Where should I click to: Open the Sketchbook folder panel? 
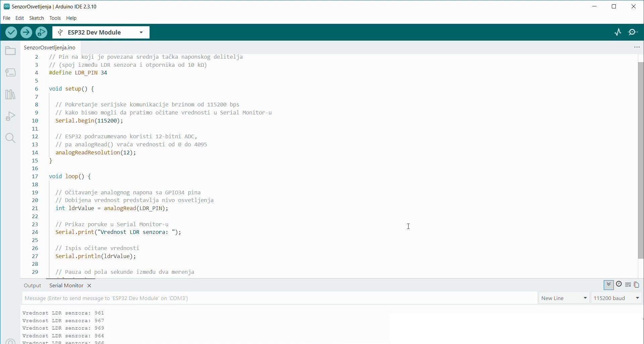point(10,51)
